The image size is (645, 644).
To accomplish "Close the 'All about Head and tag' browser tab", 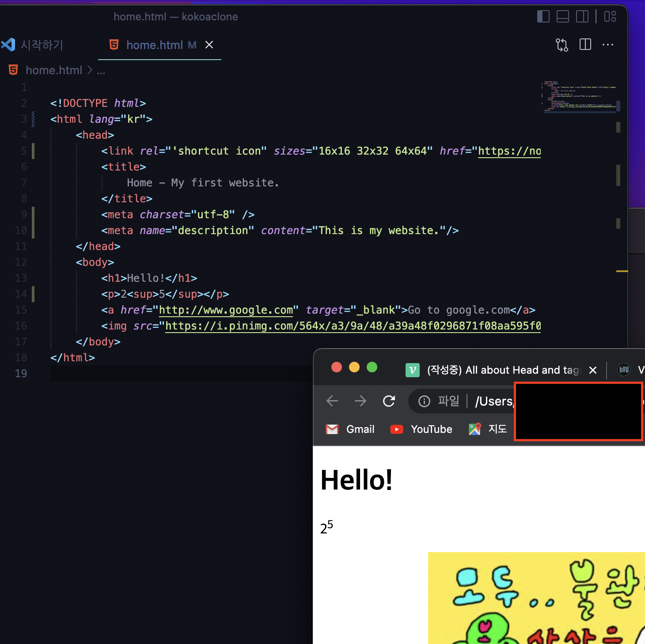I will tap(593, 370).
